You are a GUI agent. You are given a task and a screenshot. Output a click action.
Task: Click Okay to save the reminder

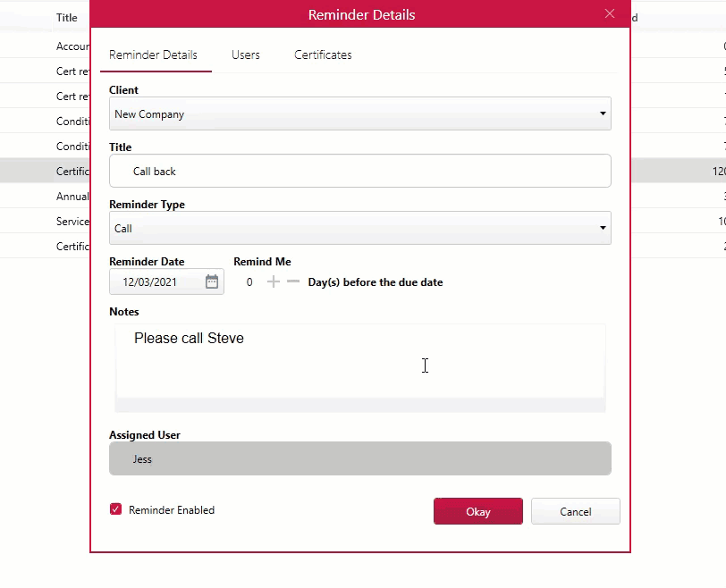point(477,510)
